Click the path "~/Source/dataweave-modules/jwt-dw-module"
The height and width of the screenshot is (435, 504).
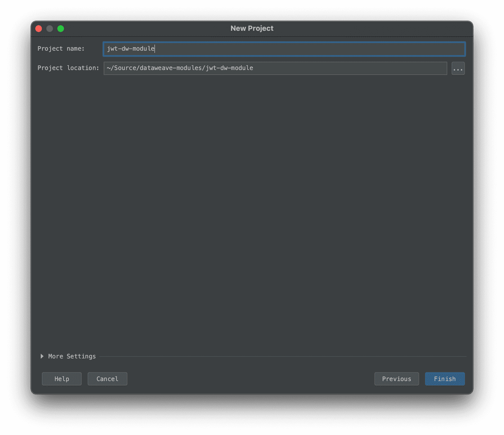click(x=179, y=68)
